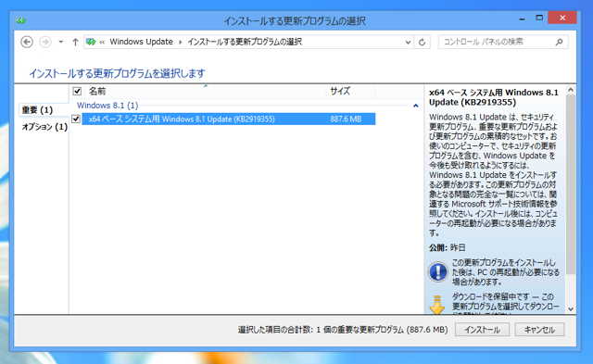Viewport: 593px width, 364px height.
Task: Uncheck the KB2919355 update checkbox
Action: point(76,119)
